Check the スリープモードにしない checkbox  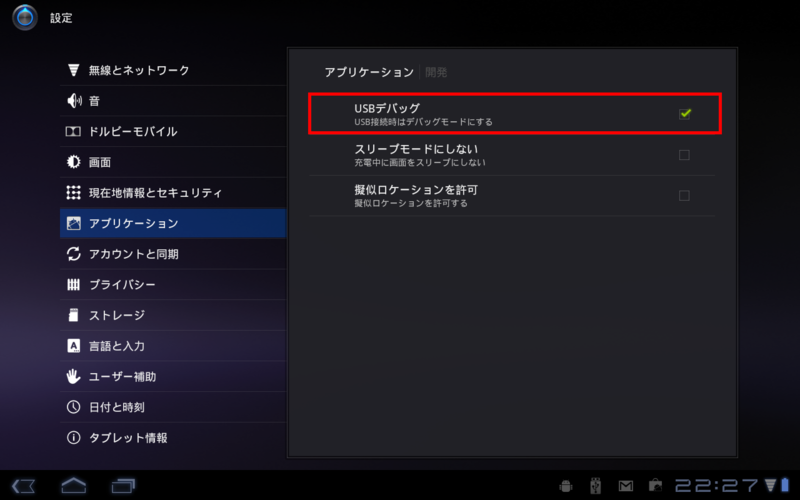click(684, 155)
